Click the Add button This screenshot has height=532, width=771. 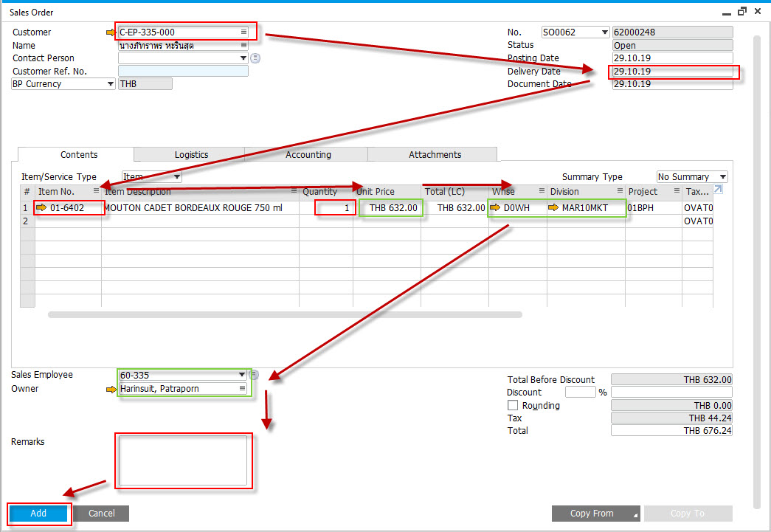[38, 514]
